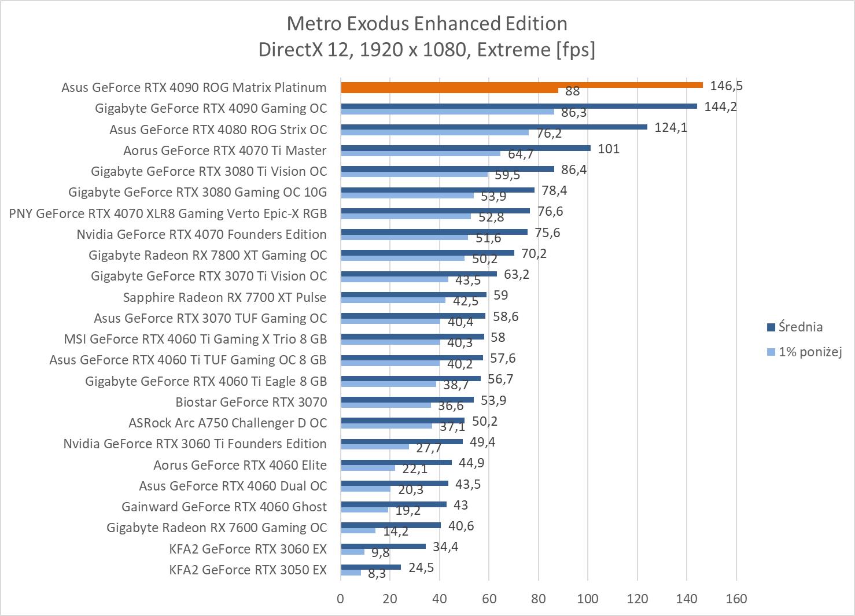Click the Asus RTX 4080 ROG Strix average bar
The height and width of the screenshot is (616, 855).
493,127
